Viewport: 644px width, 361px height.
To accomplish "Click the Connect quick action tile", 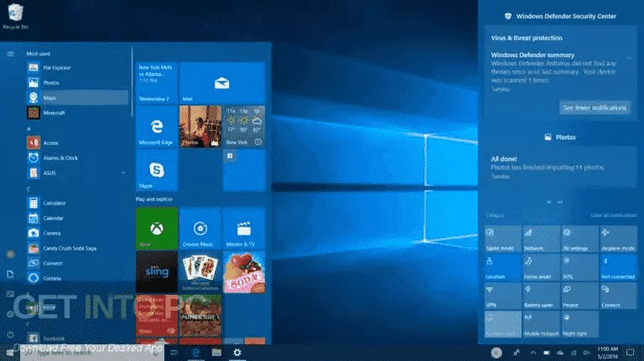I will coord(618,296).
